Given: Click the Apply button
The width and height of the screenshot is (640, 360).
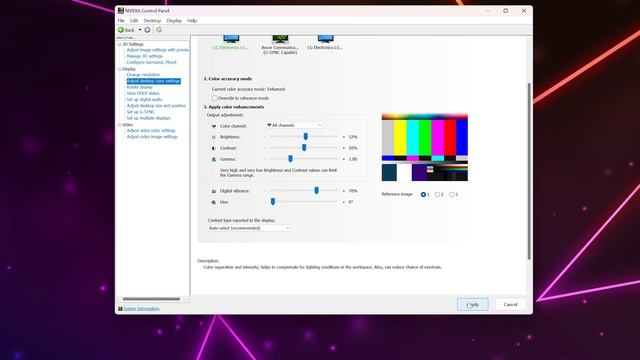Looking at the screenshot, I should (473, 304).
